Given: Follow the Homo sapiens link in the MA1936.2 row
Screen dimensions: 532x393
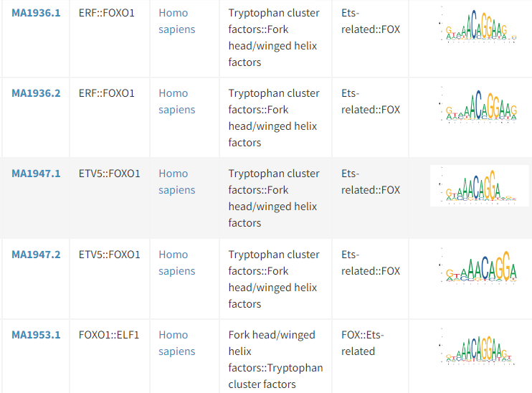Looking at the screenshot, I should pos(177,101).
